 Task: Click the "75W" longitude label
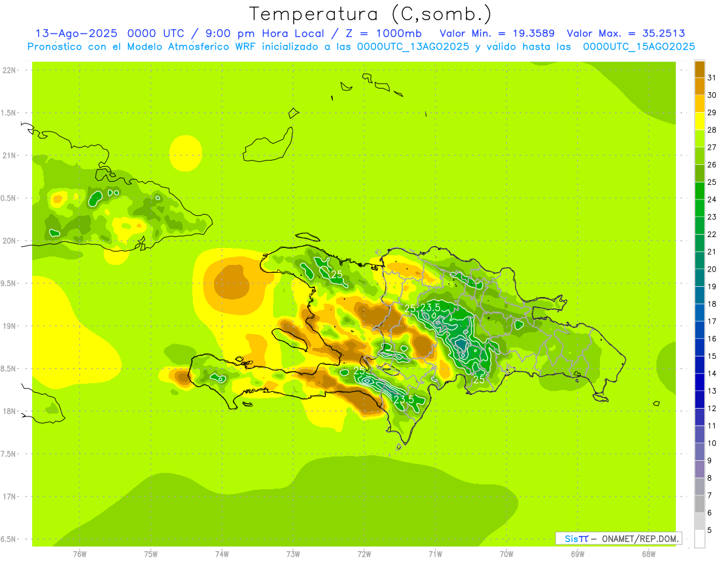pos(151,554)
